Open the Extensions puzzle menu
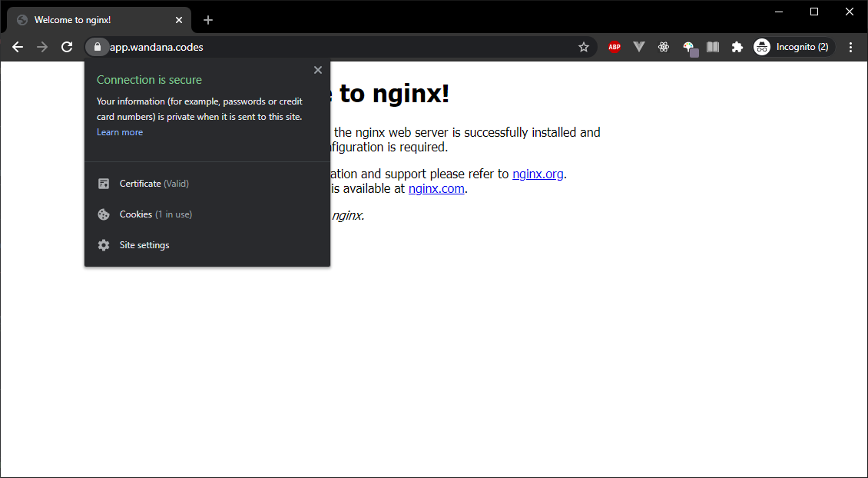 tap(737, 47)
